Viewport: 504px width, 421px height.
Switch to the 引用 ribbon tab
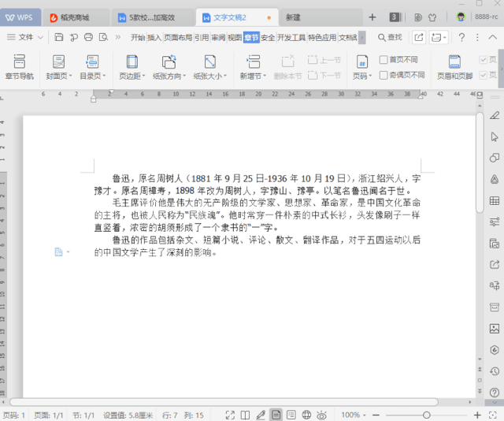(x=202, y=38)
